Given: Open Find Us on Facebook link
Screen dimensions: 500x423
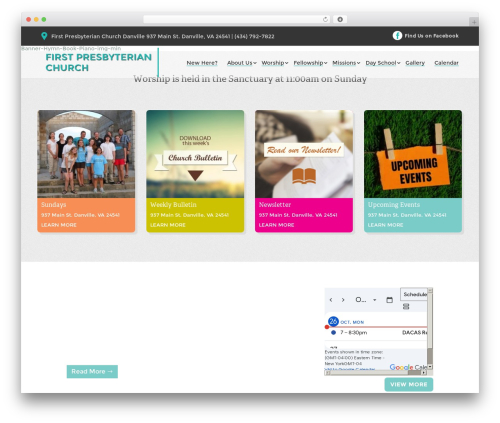Looking at the screenshot, I should (431, 36).
